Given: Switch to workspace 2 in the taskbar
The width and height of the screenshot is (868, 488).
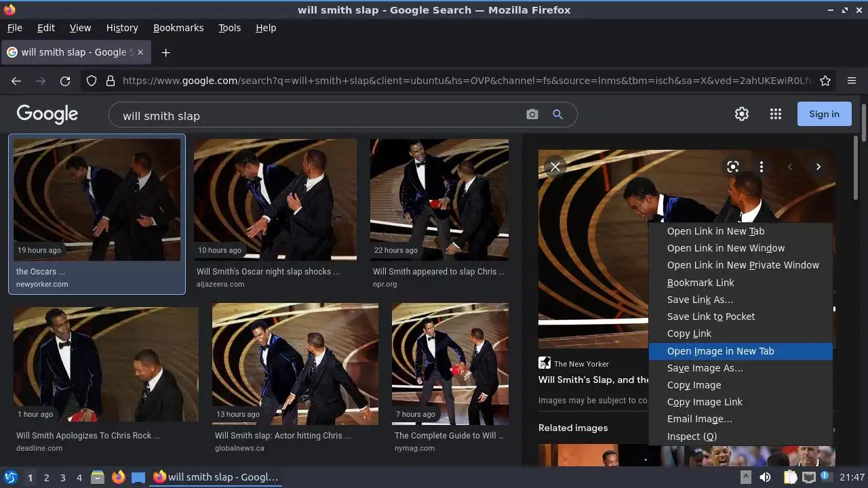Looking at the screenshot, I should [x=46, y=477].
